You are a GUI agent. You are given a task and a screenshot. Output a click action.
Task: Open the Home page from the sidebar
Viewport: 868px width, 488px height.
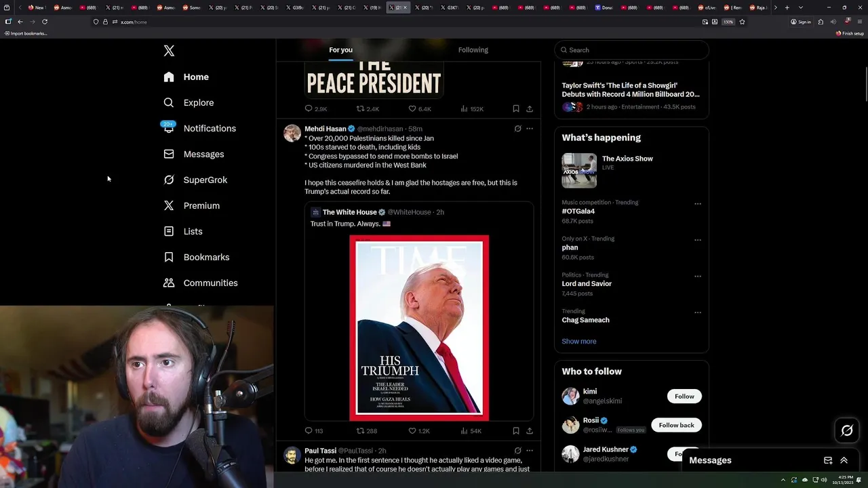coord(186,77)
